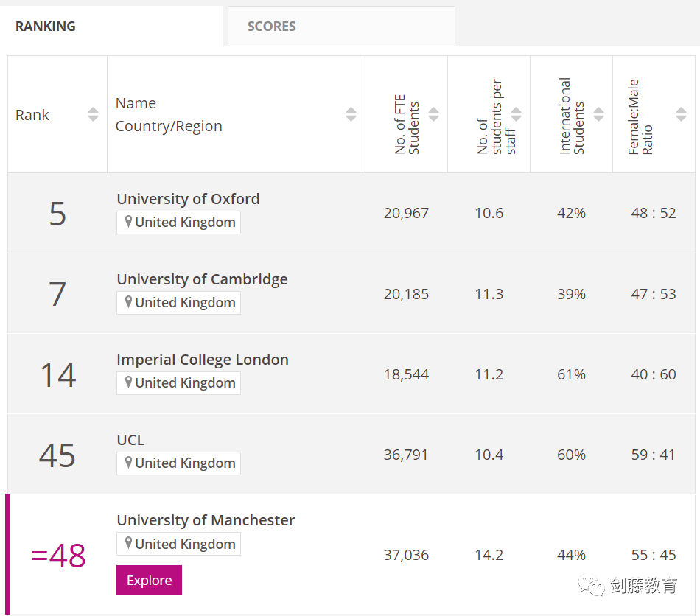
Task: Click the =48 rank cell
Action: coord(58,556)
